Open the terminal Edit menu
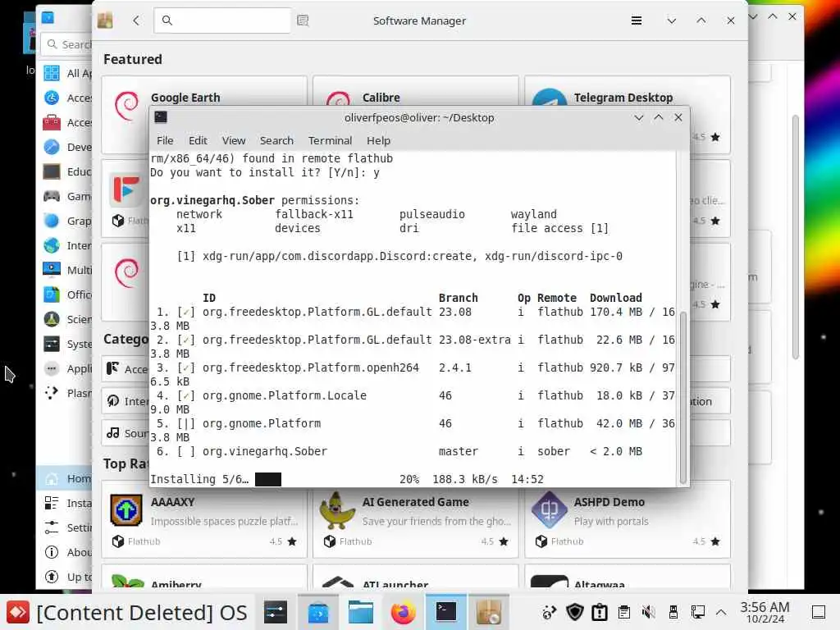Image resolution: width=840 pixels, height=630 pixels. tap(198, 140)
